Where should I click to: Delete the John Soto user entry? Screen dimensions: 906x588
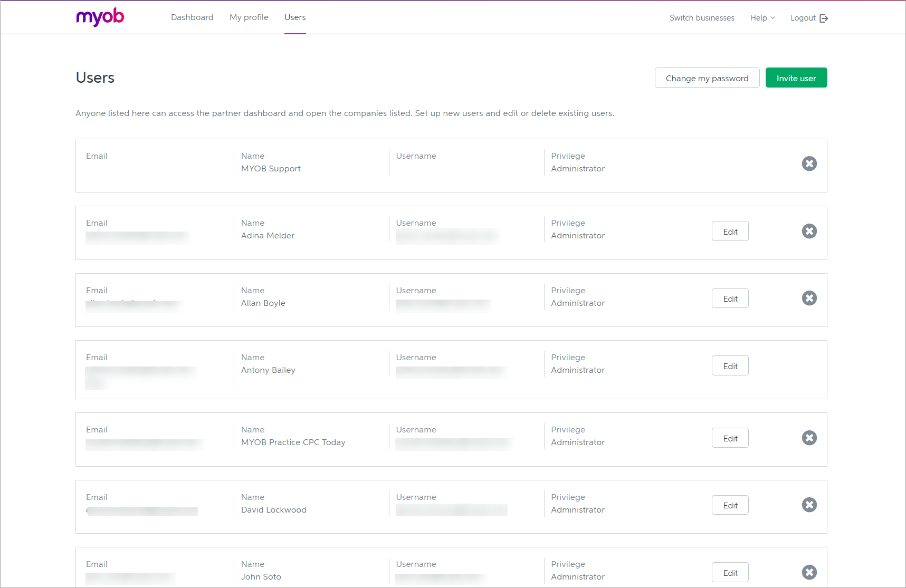[x=809, y=572]
